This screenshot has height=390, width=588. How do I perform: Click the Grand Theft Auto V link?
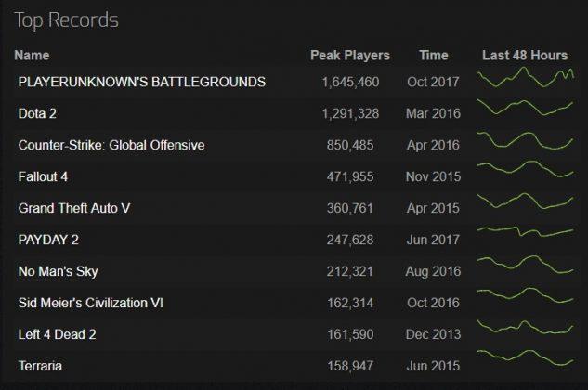(74, 208)
